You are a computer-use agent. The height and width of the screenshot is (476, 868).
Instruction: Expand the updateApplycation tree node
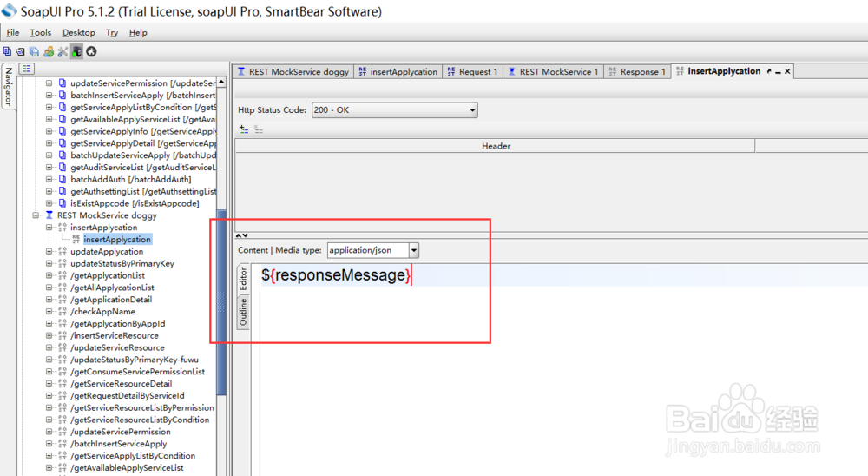coord(49,251)
